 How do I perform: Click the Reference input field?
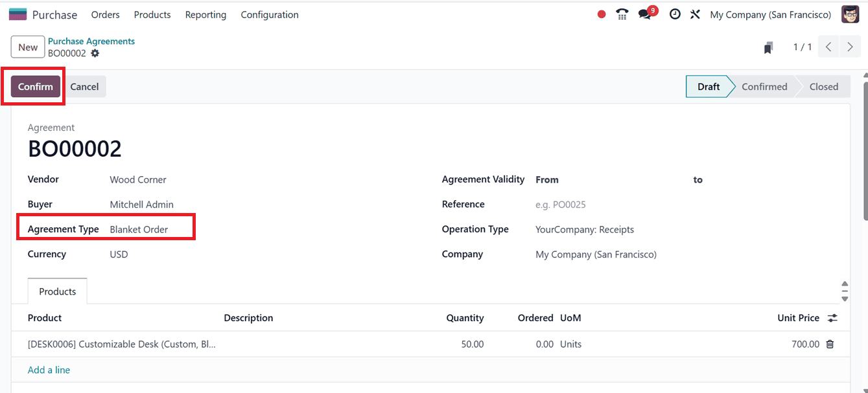coord(583,204)
